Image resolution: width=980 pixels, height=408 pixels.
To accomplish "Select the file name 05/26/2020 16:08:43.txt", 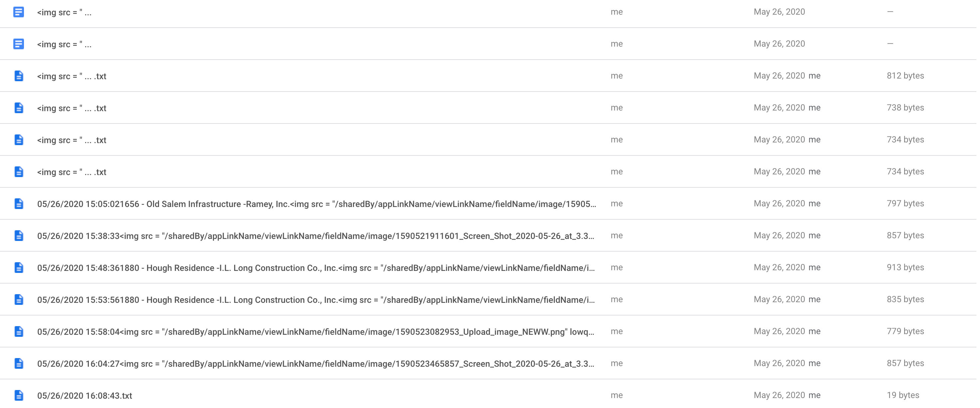I will (84, 396).
